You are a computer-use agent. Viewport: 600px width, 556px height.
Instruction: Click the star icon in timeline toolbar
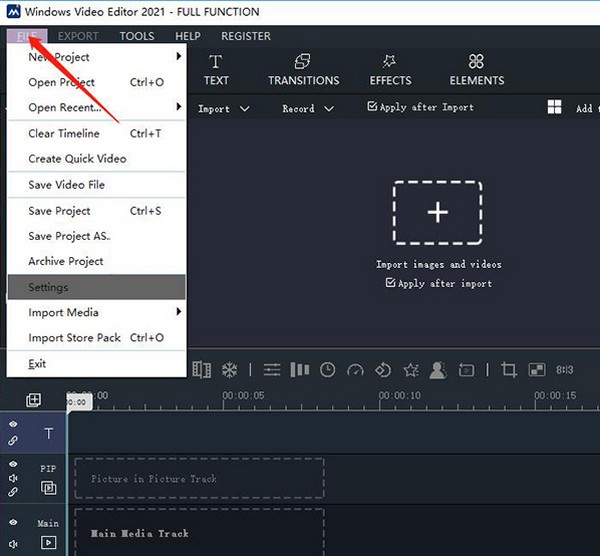410,370
